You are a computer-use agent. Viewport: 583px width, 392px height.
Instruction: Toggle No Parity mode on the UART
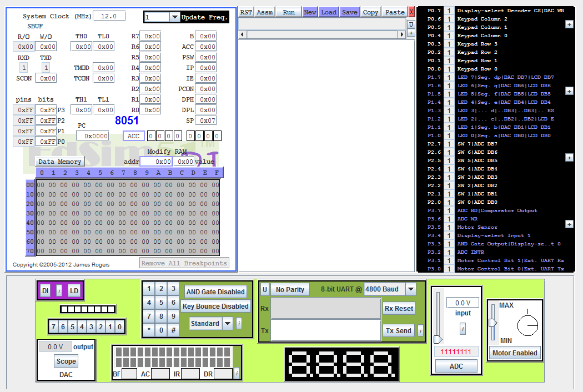289,289
